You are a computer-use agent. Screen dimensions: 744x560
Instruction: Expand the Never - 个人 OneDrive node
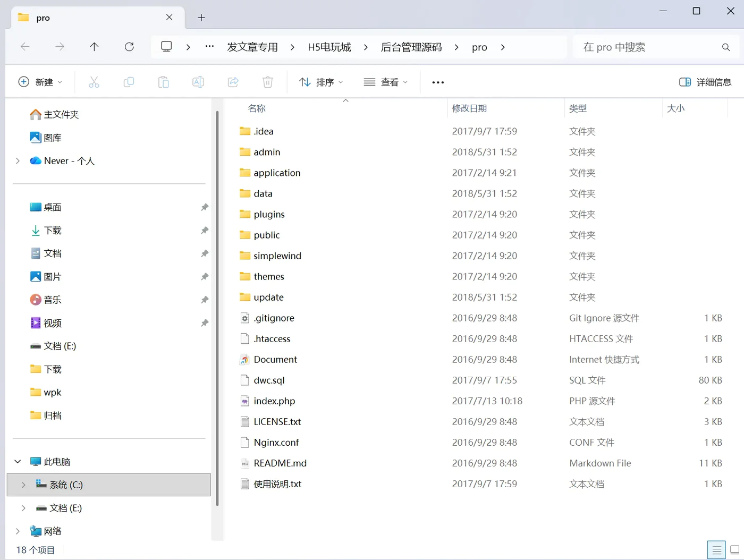[x=18, y=161]
